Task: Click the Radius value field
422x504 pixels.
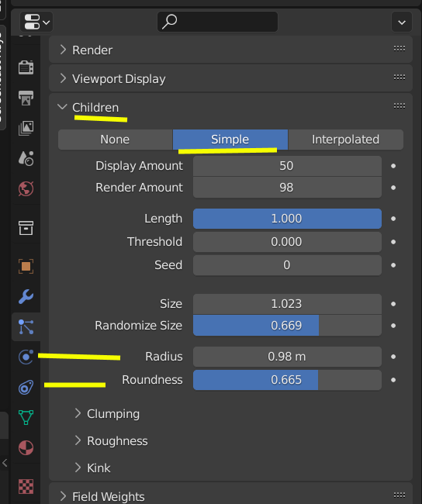Action: coord(287,357)
